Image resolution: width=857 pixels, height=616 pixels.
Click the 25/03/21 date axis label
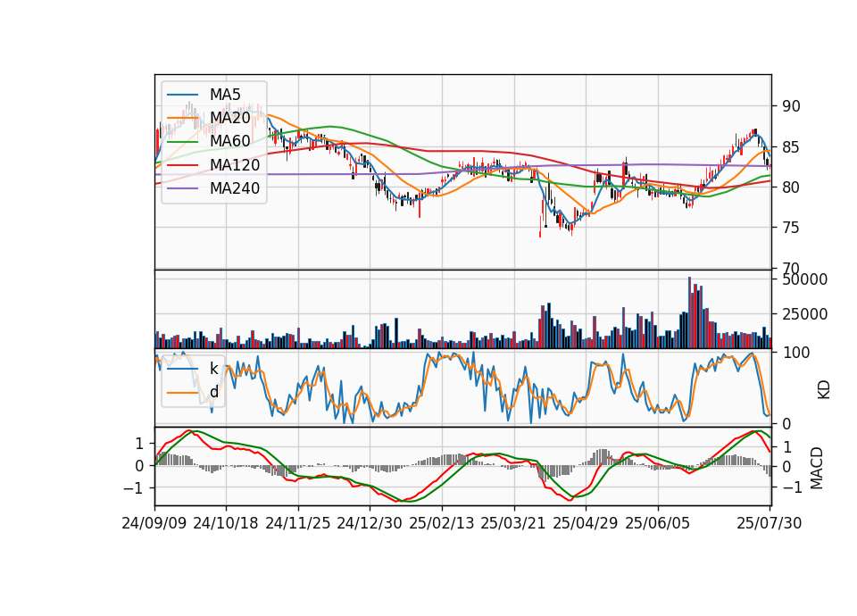pos(513,523)
